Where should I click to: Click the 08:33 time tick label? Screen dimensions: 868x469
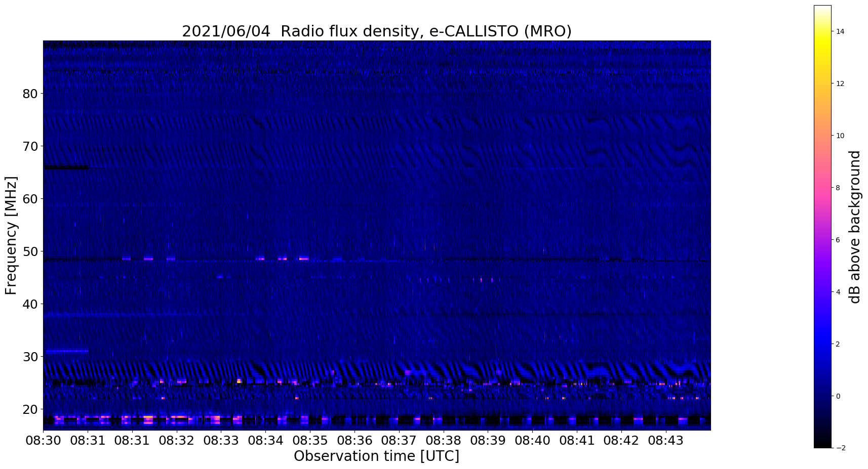(x=221, y=441)
